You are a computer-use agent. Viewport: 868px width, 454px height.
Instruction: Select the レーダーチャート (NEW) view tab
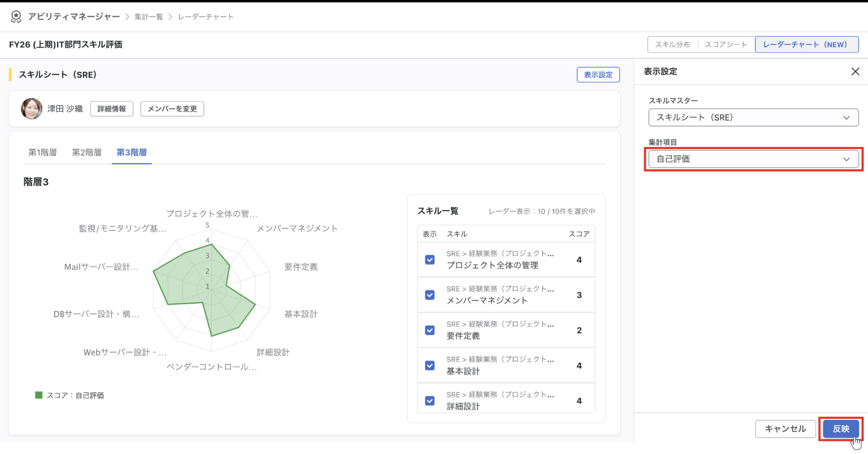(807, 45)
